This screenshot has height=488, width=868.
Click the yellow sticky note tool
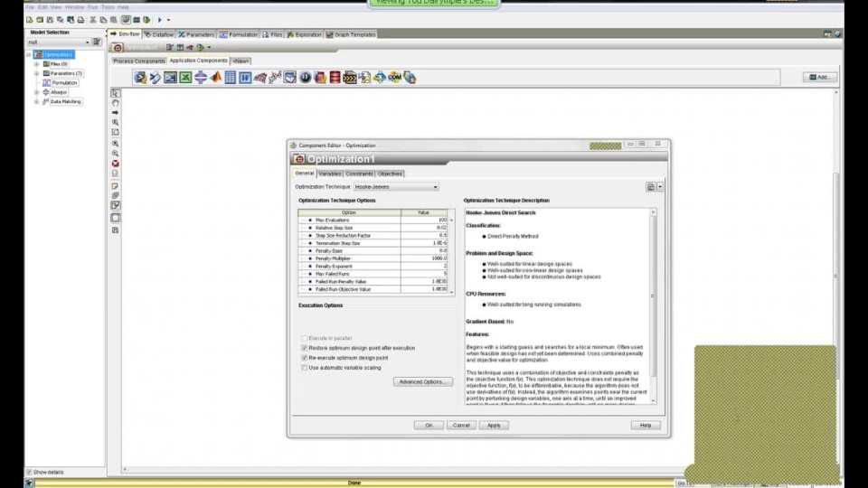pyautogui.click(x=115, y=186)
